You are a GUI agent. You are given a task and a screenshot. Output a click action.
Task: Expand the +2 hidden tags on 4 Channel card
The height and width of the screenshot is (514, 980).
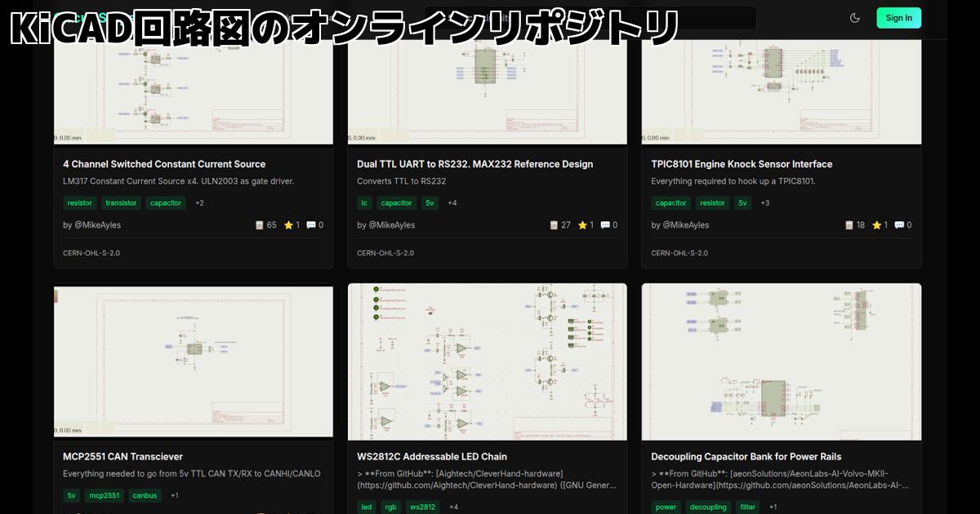(198, 203)
